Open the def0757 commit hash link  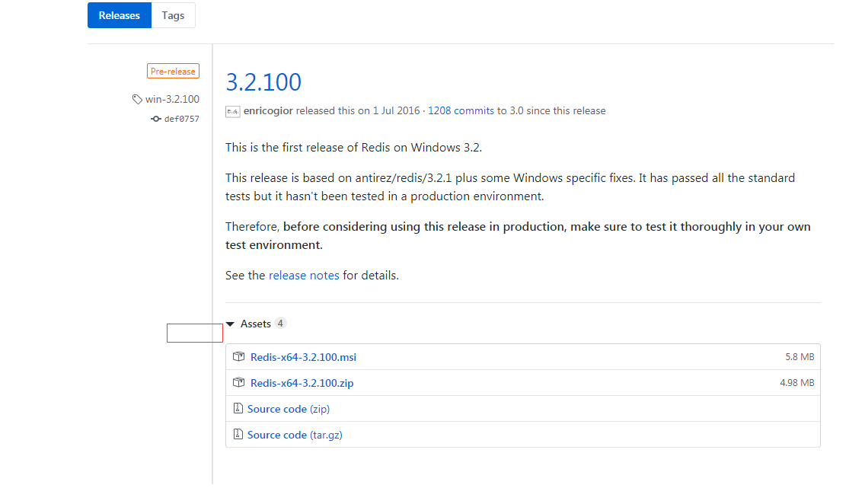point(181,119)
